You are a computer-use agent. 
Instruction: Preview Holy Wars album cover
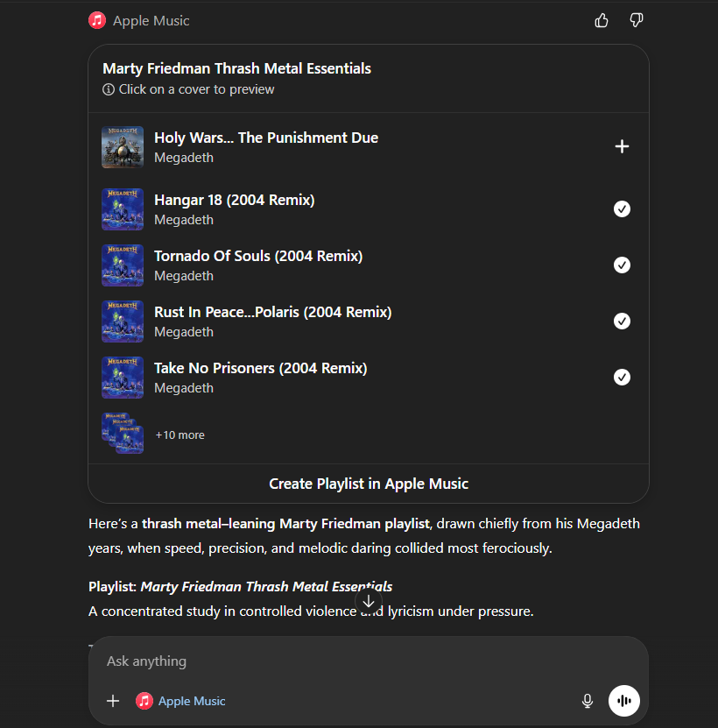click(x=123, y=147)
